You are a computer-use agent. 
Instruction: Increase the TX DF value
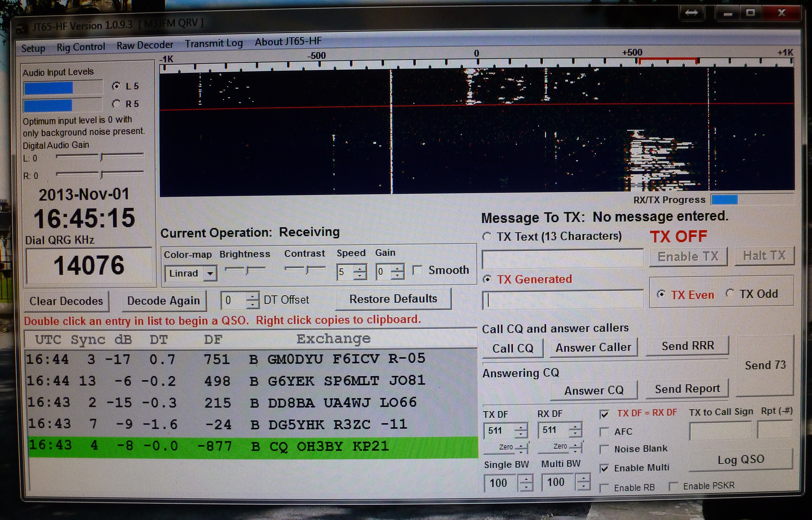[x=521, y=427]
